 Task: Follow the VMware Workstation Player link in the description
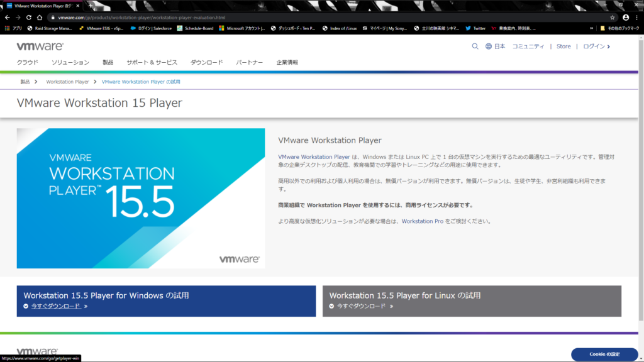[314, 156]
